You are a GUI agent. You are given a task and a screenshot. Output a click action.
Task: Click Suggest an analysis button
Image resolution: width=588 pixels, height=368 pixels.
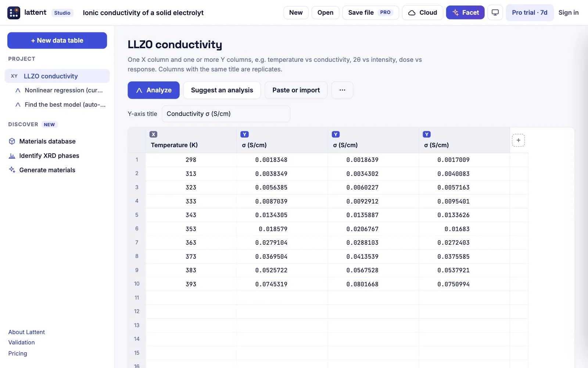pyautogui.click(x=222, y=90)
